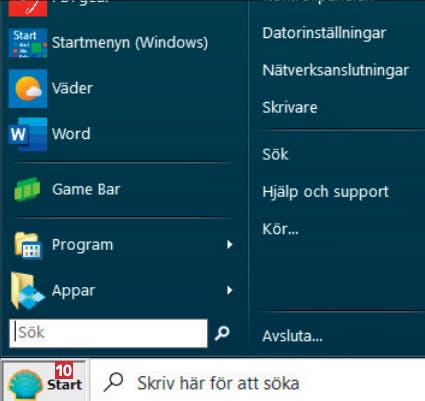The width and height of the screenshot is (425, 401).
Task: Click the shell Start button on taskbar
Action: (x=45, y=380)
